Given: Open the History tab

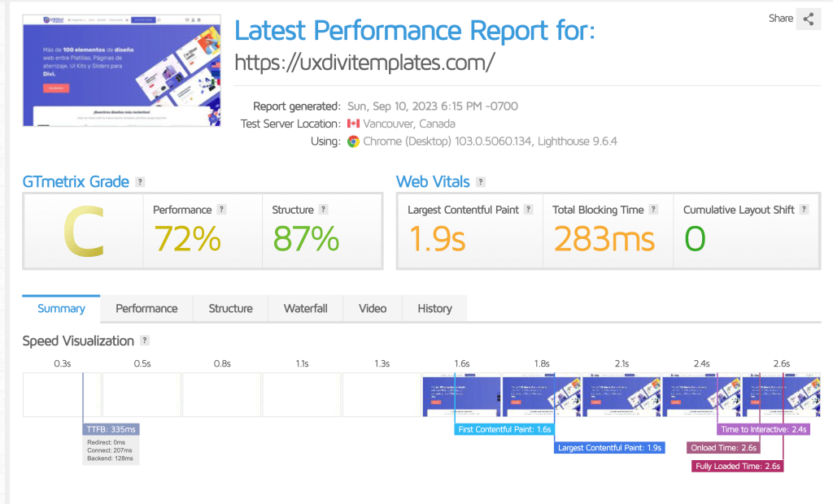Looking at the screenshot, I should pos(434,309).
